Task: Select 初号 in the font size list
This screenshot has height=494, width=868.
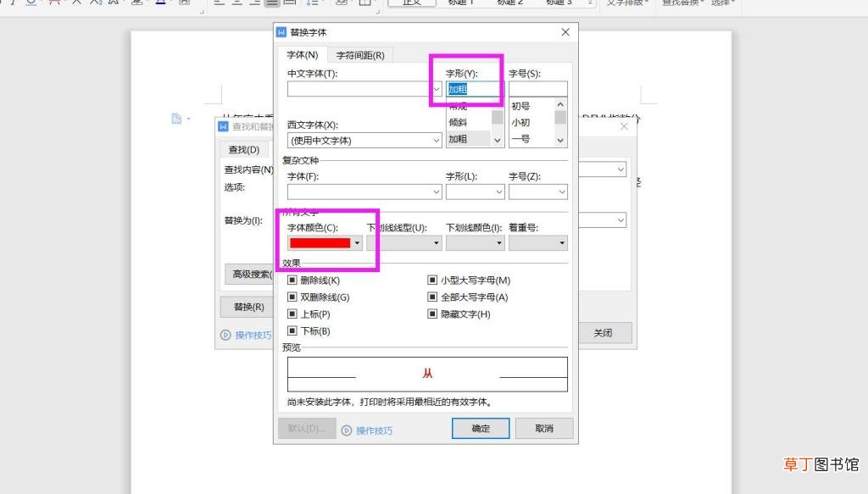Action: tap(520, 106)
